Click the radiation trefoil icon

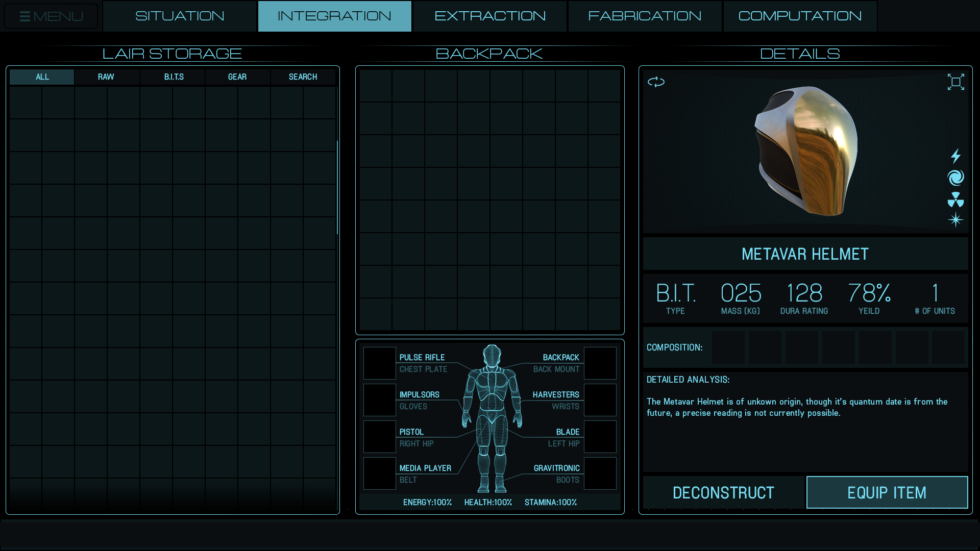click(955, 199)
